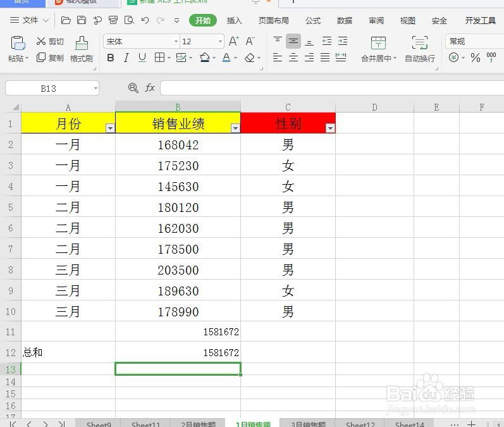Click the font color A icon
Viewport: 504px width, 427px height.
(x=226, y=58)
